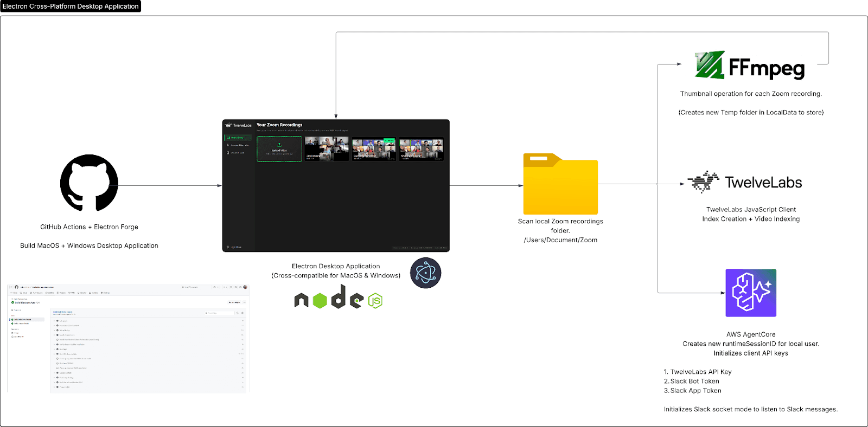Click 'Creates new runtimeSessionID for local user.' text
The width and height of the screenshot is (868, 427).
pyautogui.click(x=751, y=344)
